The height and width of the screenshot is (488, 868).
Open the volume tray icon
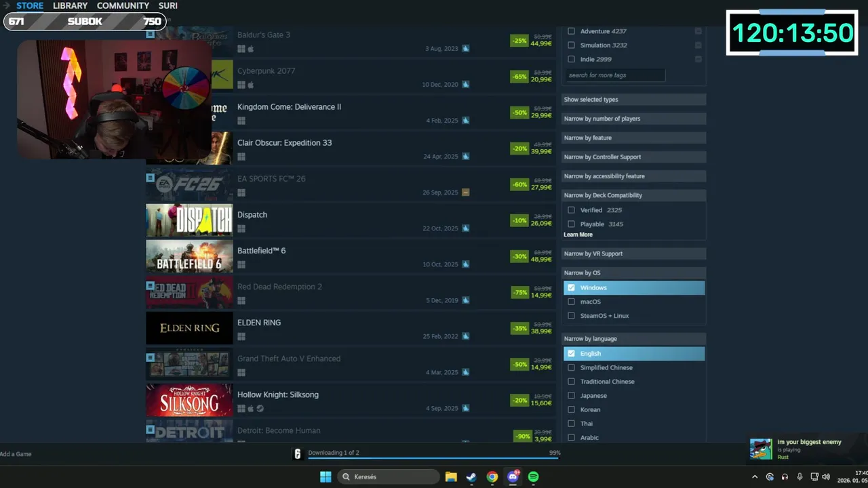click(827, 477)
